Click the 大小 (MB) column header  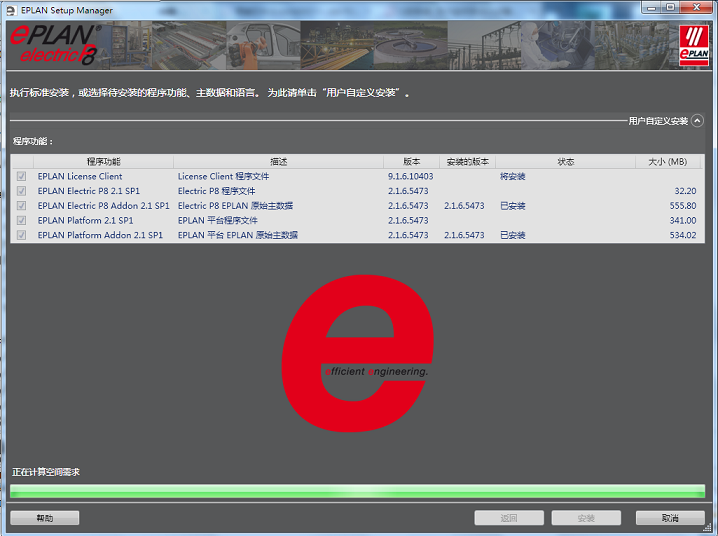667,161
